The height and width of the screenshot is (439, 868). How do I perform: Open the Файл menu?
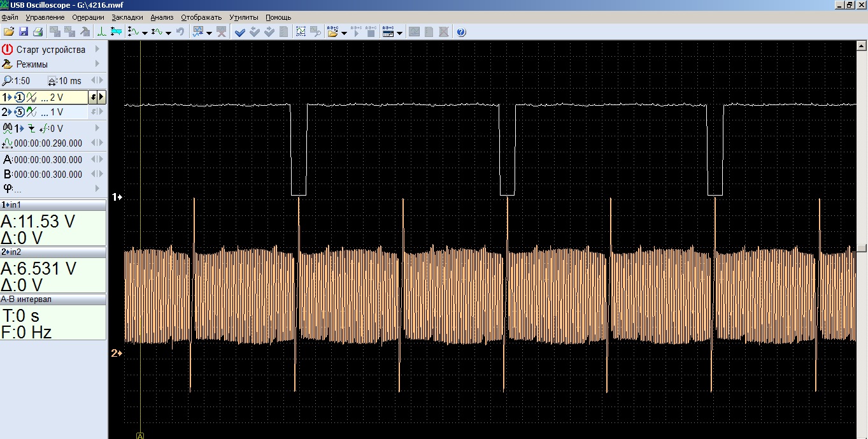10,17
